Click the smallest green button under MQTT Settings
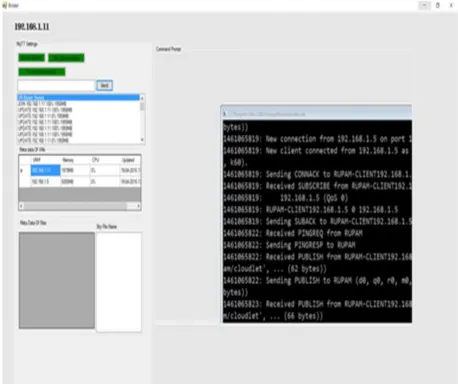The height and width of the screenshot is (384, 458). [x=31, y=58]
